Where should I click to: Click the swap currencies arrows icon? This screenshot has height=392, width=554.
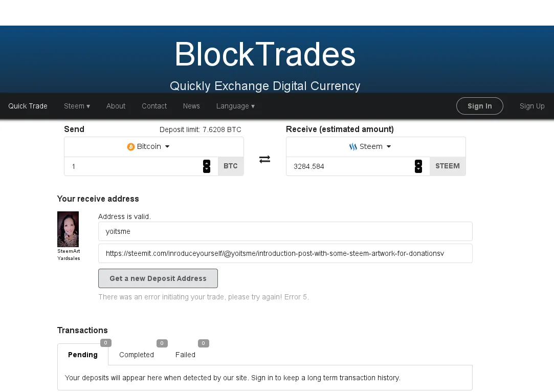tap(264, 160)
